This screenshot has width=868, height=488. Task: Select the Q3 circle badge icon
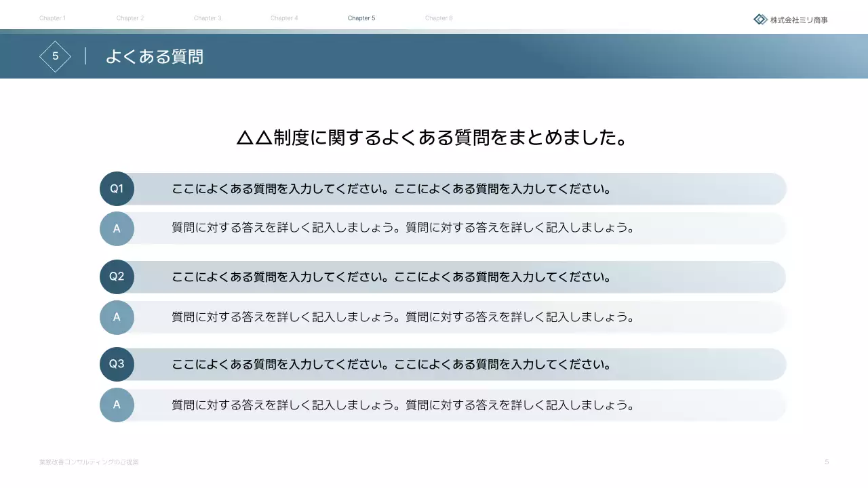click(x=117, y=364)
